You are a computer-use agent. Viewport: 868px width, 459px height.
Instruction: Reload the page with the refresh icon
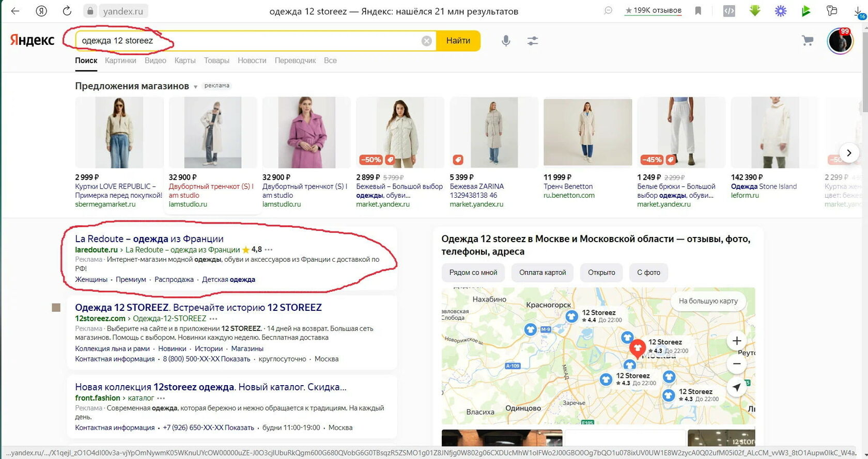tap(67, 11)
